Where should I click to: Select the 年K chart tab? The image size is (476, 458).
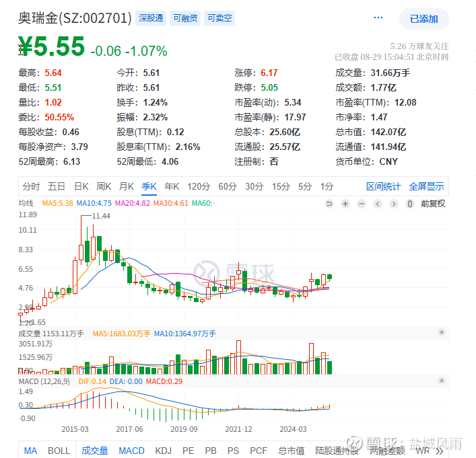click(172, 186)
